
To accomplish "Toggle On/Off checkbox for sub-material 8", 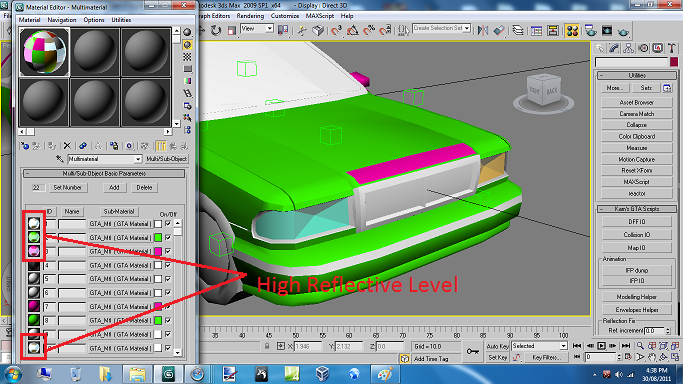I will (168, 320).
